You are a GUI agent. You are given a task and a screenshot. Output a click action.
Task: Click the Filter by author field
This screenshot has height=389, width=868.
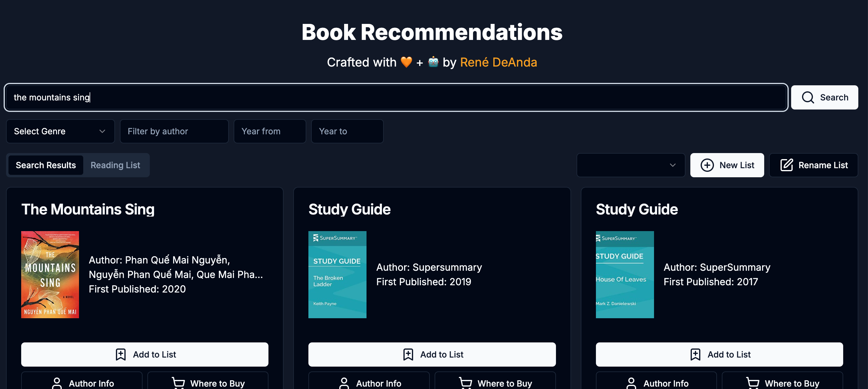pos(174,131)
